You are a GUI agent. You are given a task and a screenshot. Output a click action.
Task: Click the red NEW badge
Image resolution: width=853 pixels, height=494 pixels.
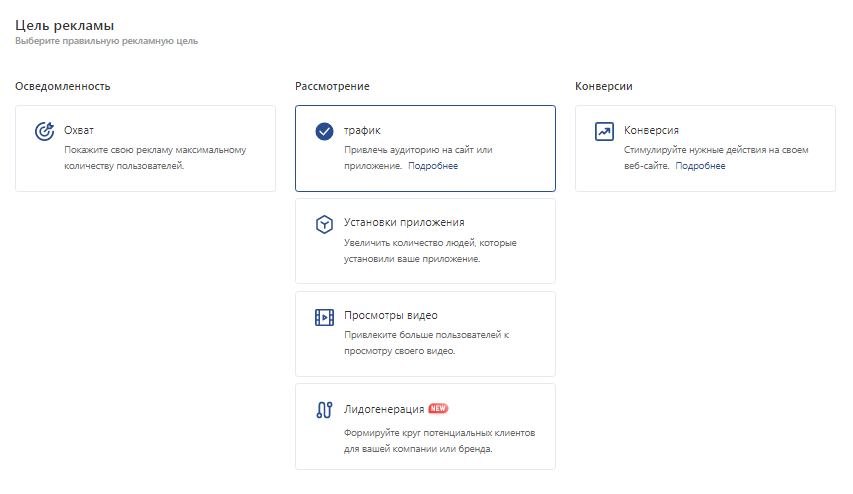tap(438, 408)
